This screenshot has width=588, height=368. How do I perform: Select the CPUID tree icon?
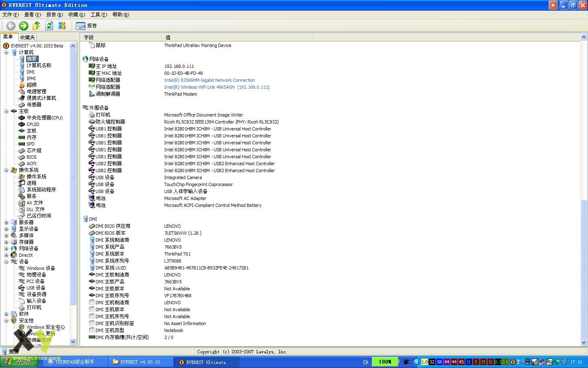22,124
